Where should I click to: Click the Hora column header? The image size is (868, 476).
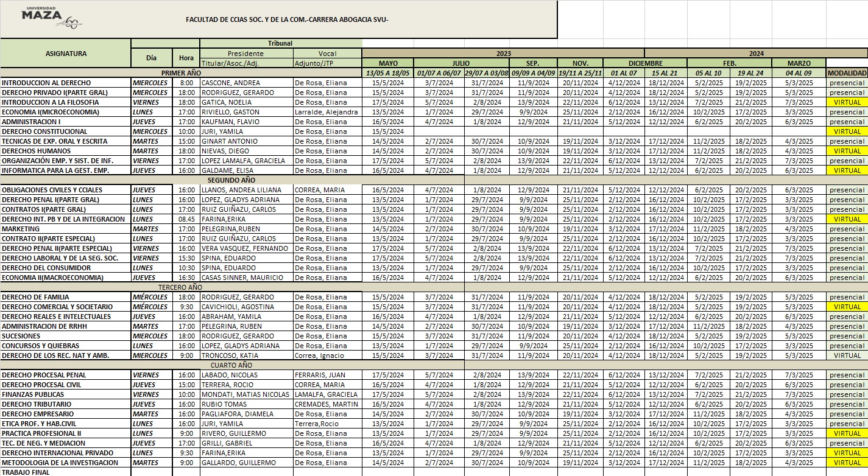(186, 58)
